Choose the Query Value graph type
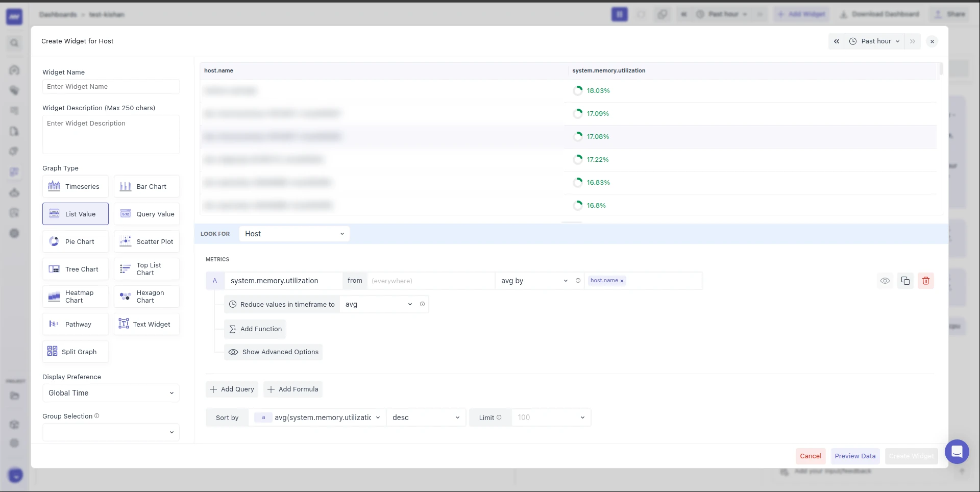 [x=146, y=214]
